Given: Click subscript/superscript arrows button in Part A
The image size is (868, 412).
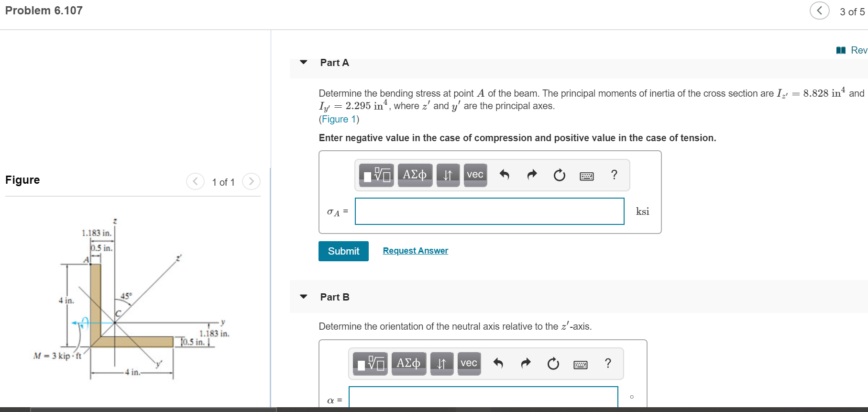Looking at the screenshot, I should point(448,175).
